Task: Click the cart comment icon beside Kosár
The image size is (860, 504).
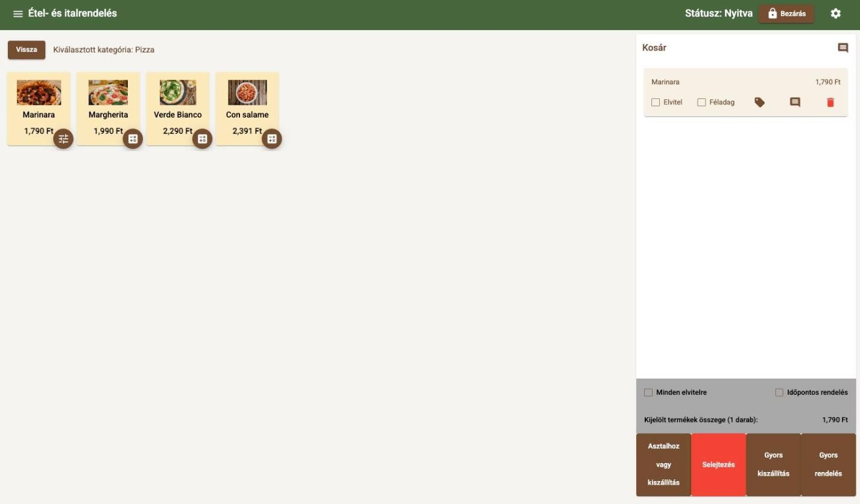Action: click(x=843, y=48)
